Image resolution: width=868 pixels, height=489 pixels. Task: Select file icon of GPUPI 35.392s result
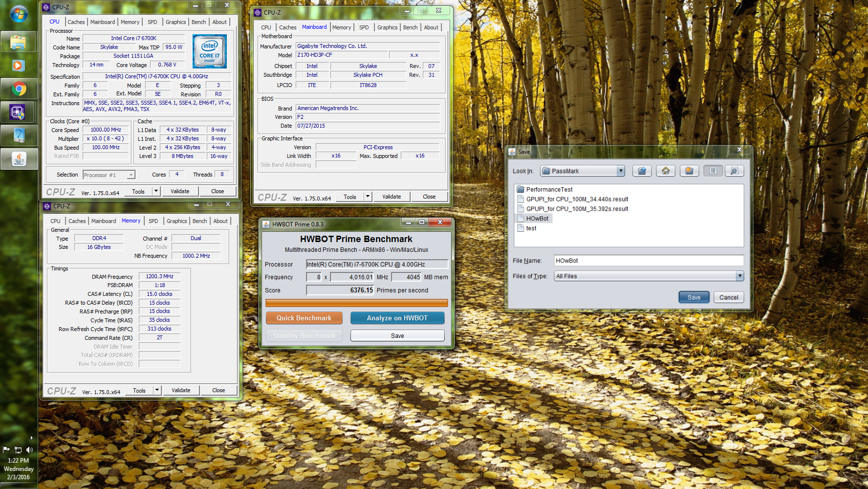(x=521, y=209)
